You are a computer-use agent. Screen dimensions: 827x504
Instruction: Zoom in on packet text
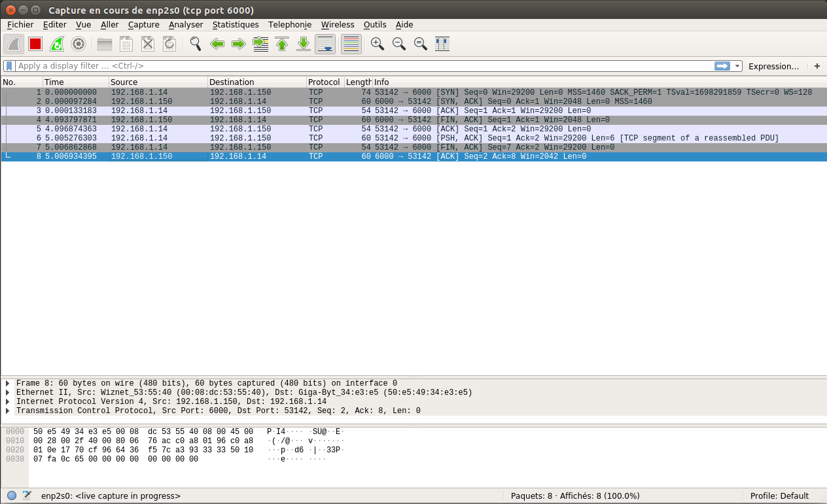(378, 44)
